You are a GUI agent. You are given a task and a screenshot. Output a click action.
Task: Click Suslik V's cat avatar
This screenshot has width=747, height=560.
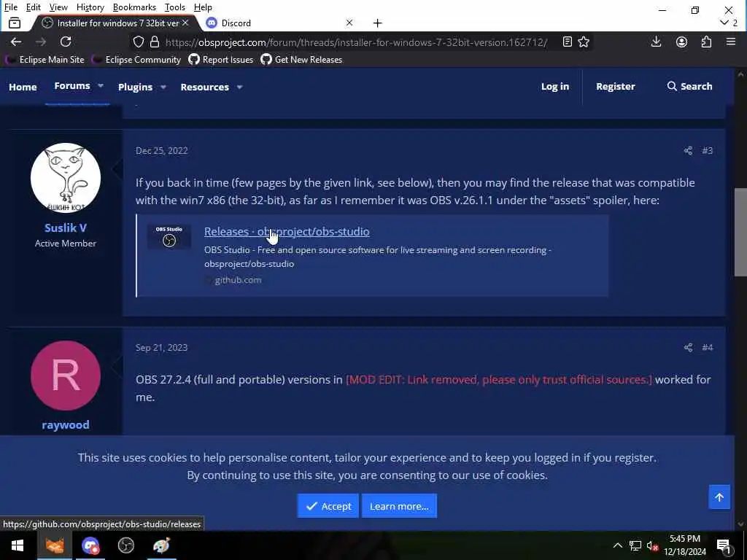tap(66, 178)
